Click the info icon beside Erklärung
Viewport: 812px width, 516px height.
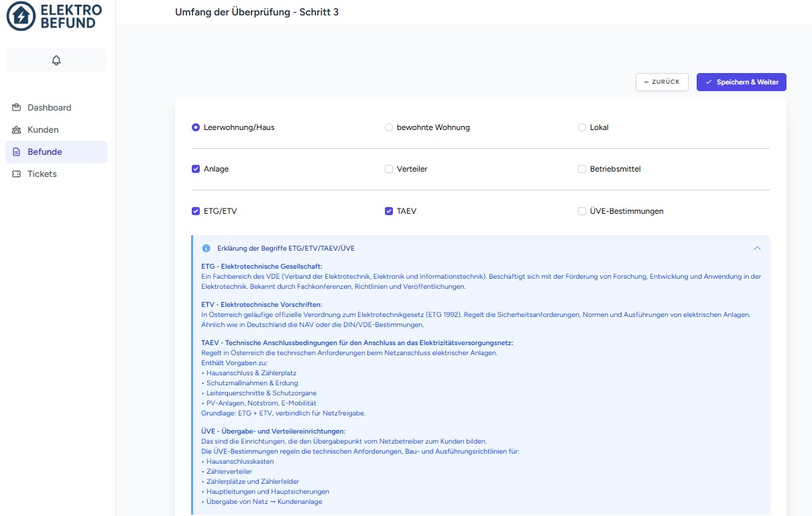[x=207, y=249]
